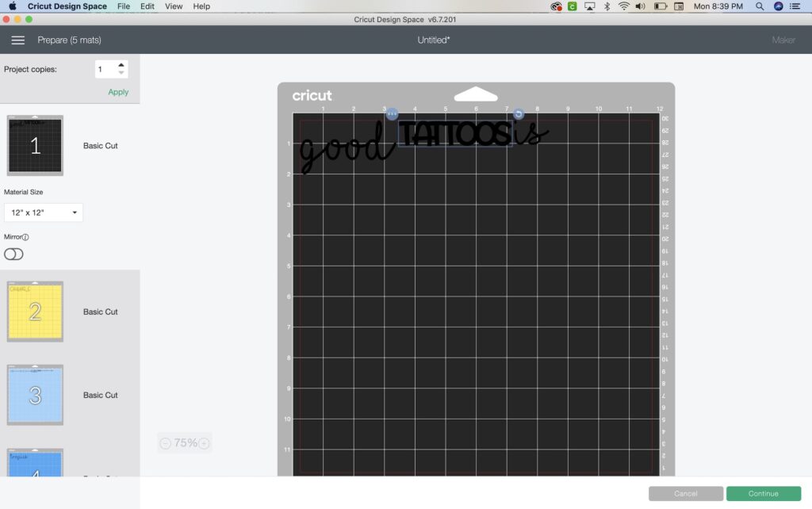The height and width of the screenshot is (509, 812).
Task: Open the more-options handle on TATTOOS text
Action: coord(392,114)
